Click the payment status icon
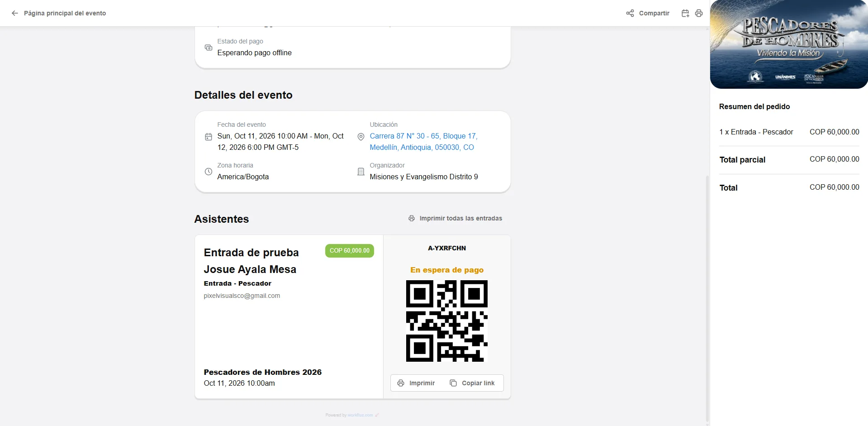 click(209, 48)
